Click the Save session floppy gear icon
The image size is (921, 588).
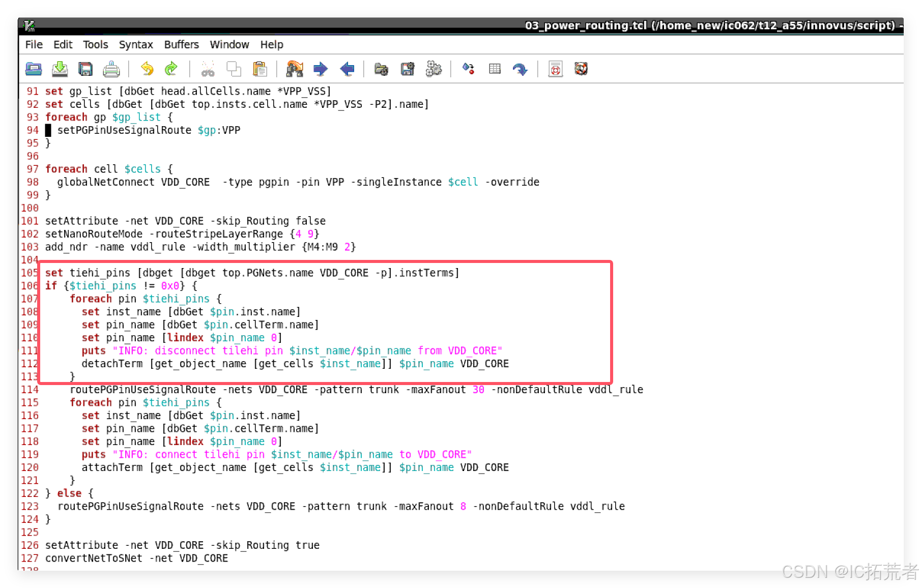tap(408, 69)
